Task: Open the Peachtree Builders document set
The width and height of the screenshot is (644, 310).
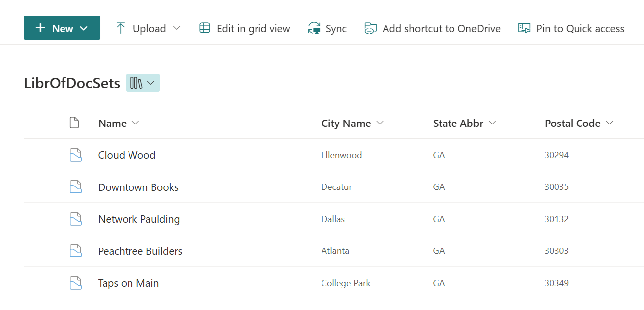Action: pos(140,251)
